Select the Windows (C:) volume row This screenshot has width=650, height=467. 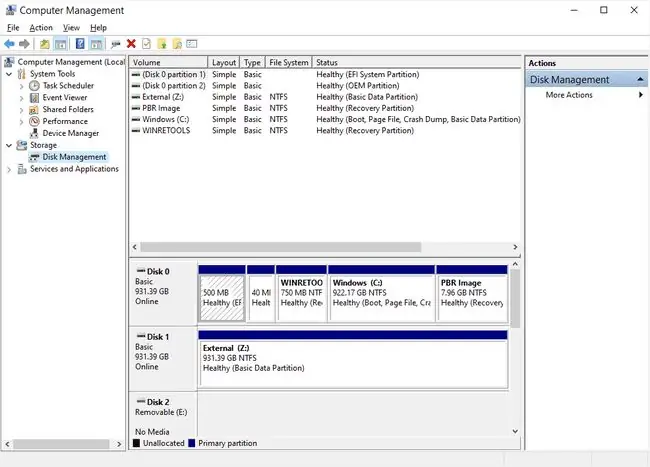point(325,119)
